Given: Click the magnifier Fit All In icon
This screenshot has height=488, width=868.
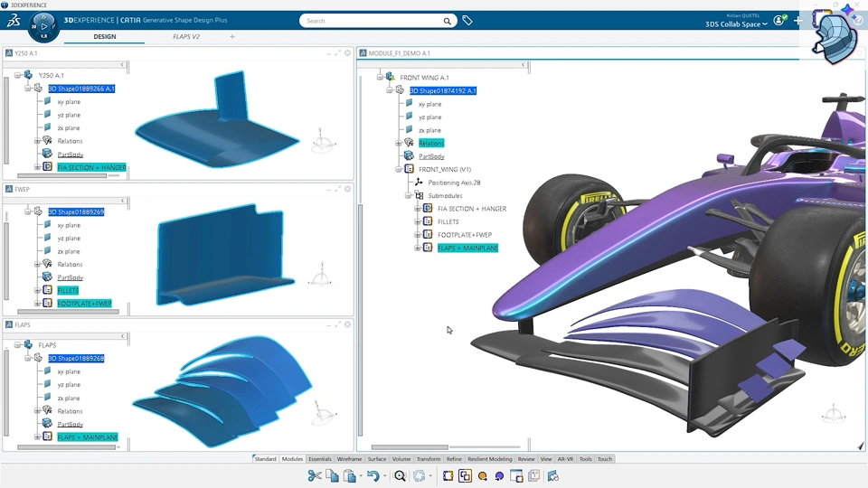Looking at the screenshot, I should (400, 476).
